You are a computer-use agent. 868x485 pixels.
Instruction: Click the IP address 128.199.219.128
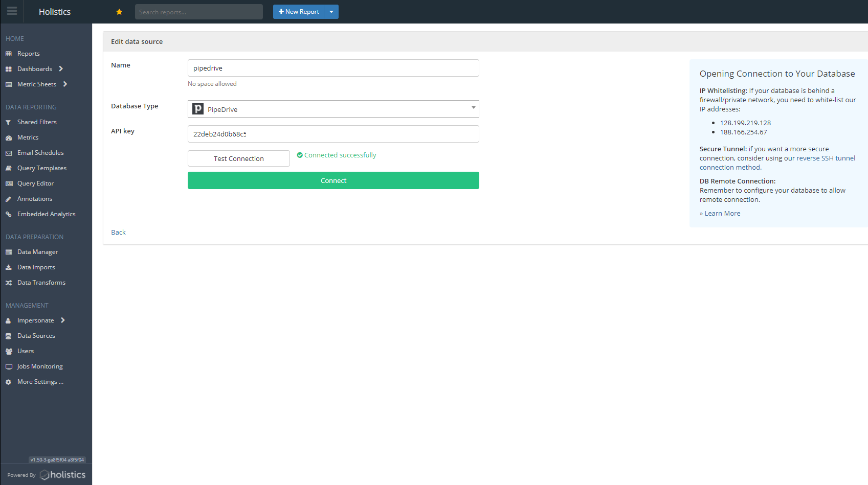[745, 123]
